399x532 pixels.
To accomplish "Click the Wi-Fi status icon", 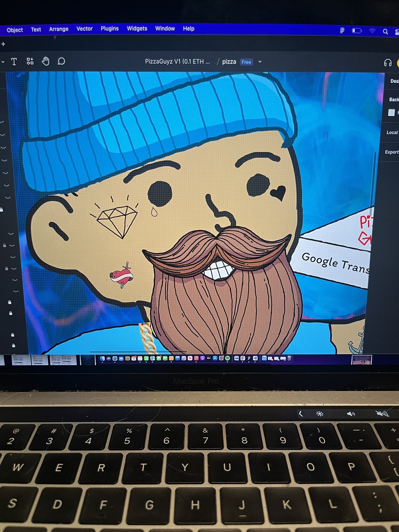I will click(x=372, y=31).
